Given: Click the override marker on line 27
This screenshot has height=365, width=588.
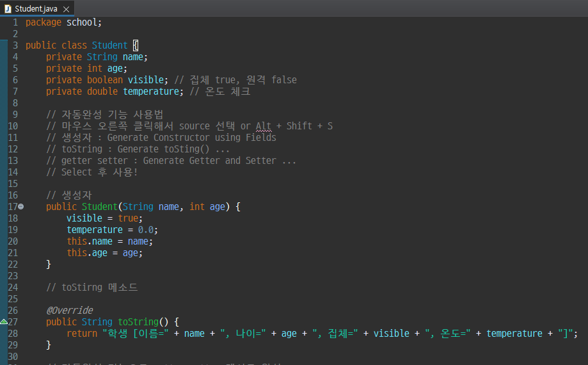Looking at the screenshot, I should pyautogui.click(x=4, y=321).
